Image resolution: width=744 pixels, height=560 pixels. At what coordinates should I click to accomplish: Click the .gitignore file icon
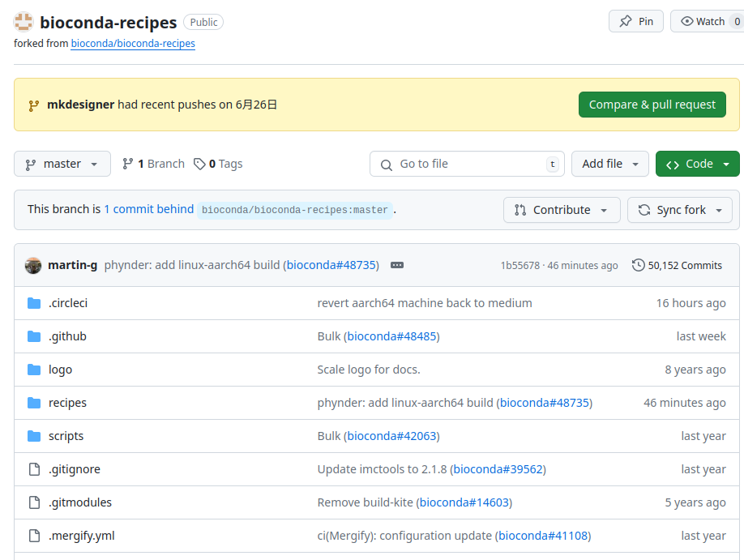pyautogui.click(x=34, y=469)
